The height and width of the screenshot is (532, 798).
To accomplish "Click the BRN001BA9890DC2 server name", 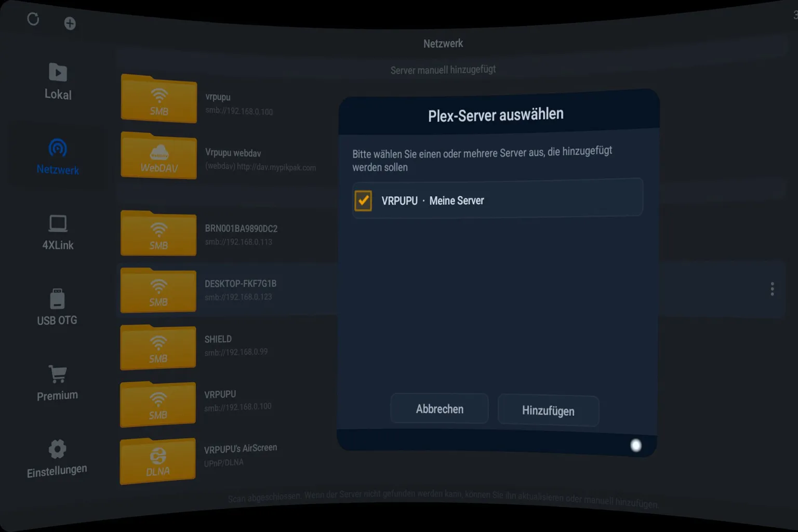I will pyautogui.click(x=241, y=228).
